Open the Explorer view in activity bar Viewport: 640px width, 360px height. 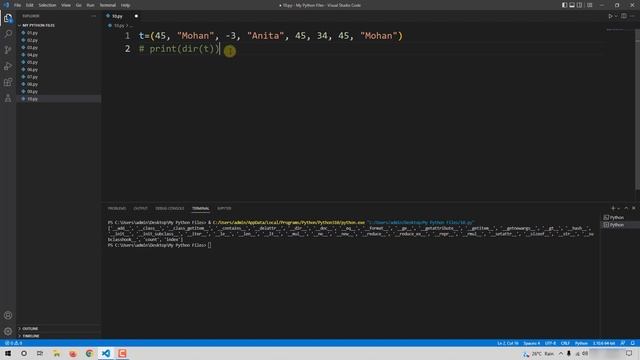tap(8, 18)
